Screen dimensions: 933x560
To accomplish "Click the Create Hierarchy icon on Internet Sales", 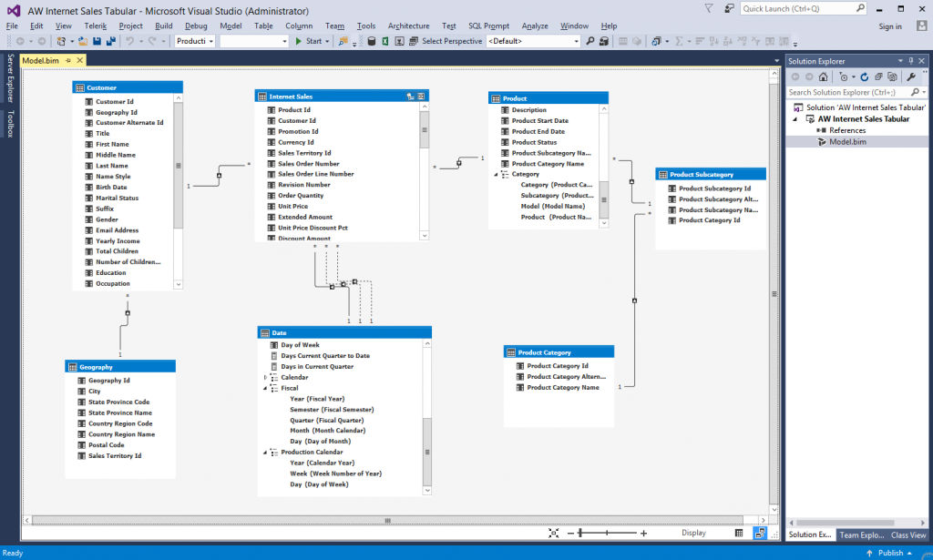I will pyautogui.click(x=410, y=97).
